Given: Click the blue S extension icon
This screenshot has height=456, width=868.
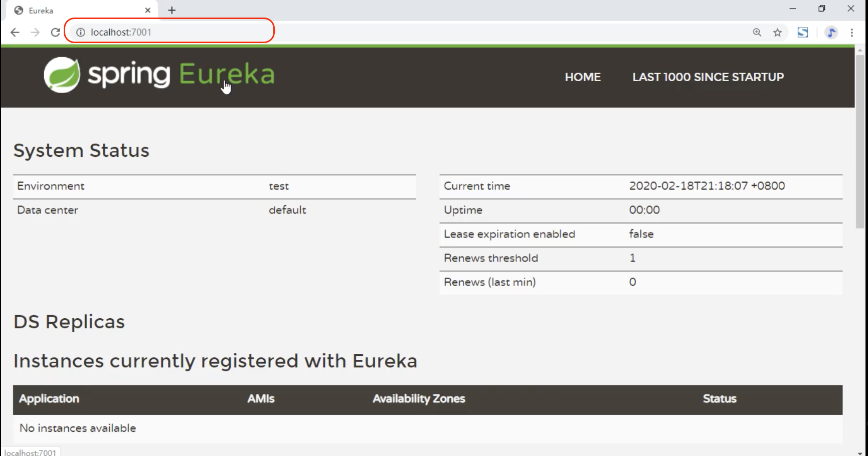Looking at the screenshot, I should (803, 32).
